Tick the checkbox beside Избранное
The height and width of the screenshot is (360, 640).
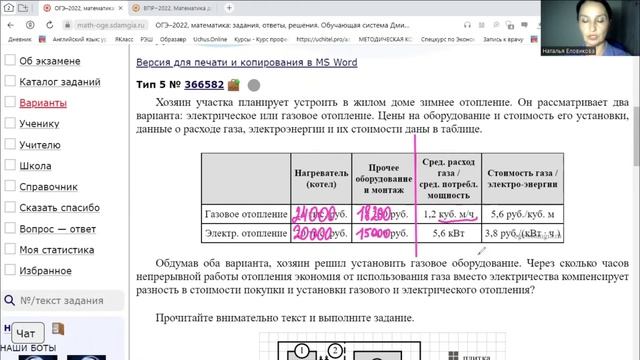[10, 270]
